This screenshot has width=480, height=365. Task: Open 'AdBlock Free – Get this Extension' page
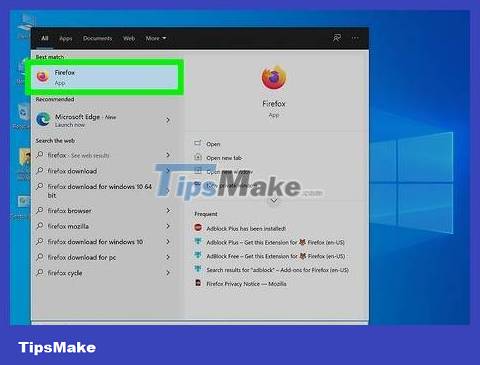point(276,256)
